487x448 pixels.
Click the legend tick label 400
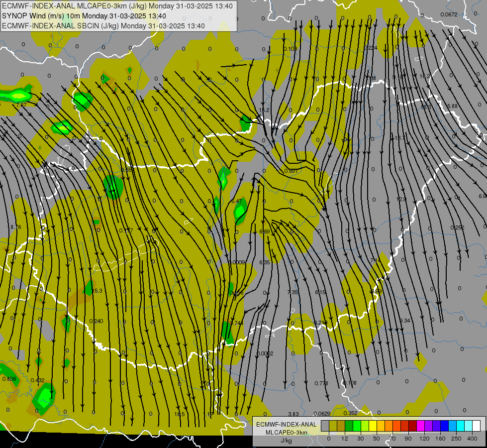click(472, 439)
